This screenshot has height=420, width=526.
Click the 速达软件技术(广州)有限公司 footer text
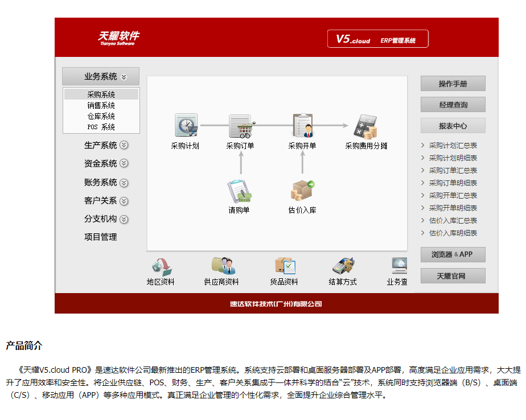coord(276,304)
